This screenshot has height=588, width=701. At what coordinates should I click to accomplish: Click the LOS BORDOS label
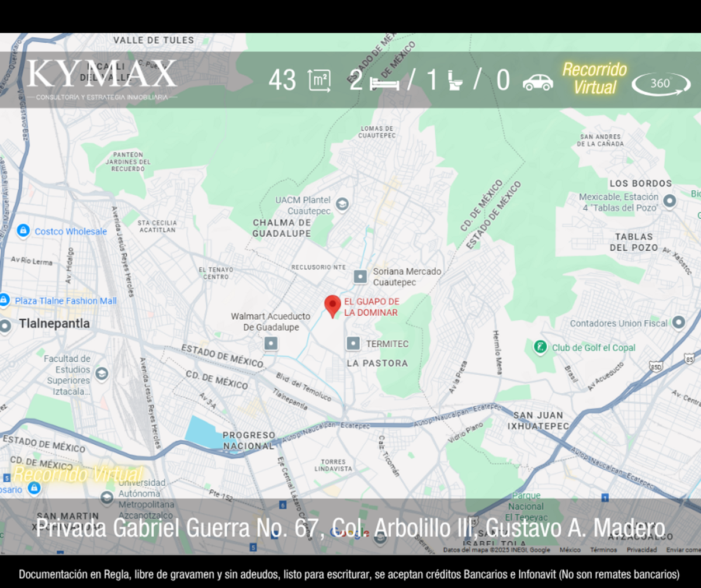(x=640, y=184)
